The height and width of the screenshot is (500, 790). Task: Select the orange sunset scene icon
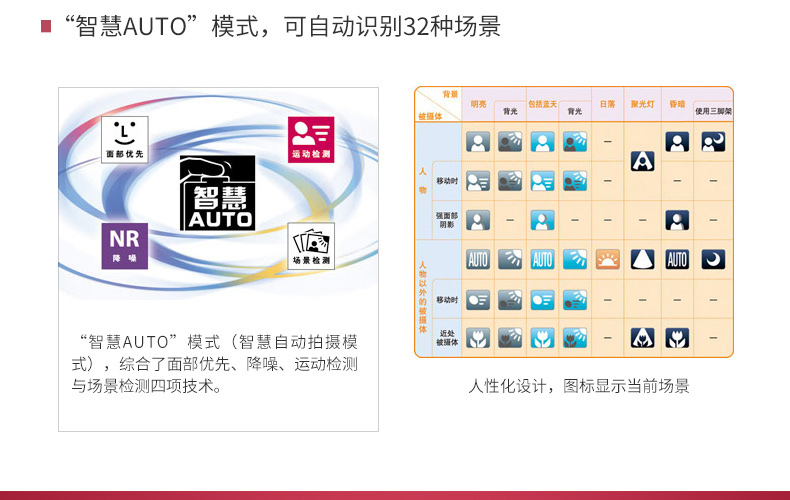click(x=607, y=260)
